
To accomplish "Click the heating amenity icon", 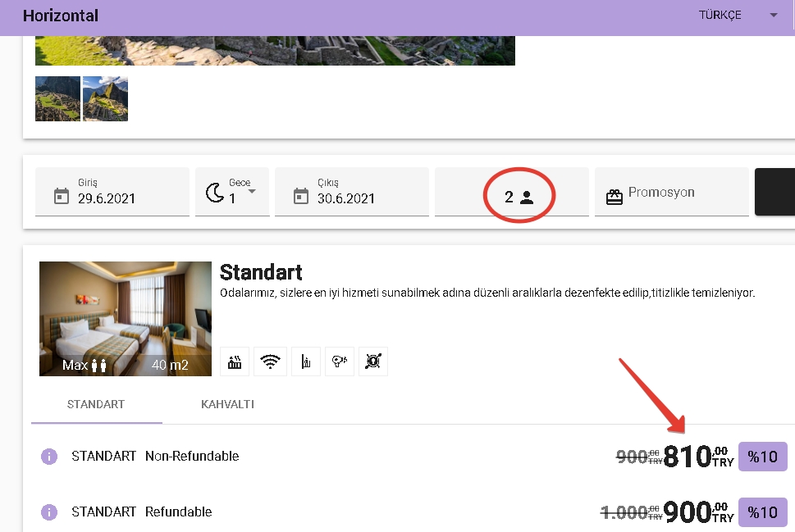I will 235,361.
